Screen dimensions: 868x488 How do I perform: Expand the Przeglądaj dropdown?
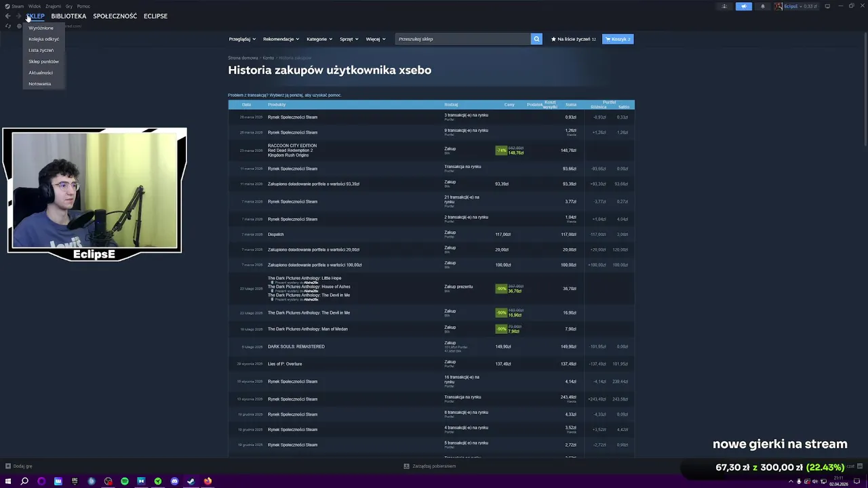point(242,39)
